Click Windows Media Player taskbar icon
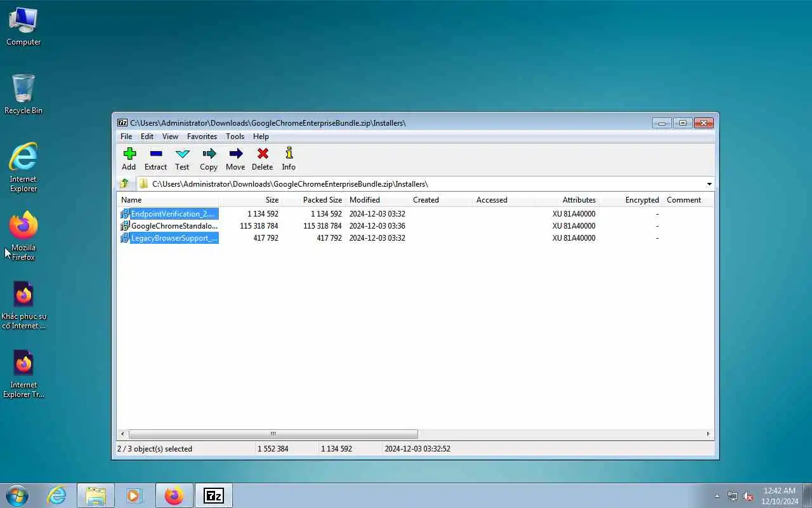 (134, 495)
